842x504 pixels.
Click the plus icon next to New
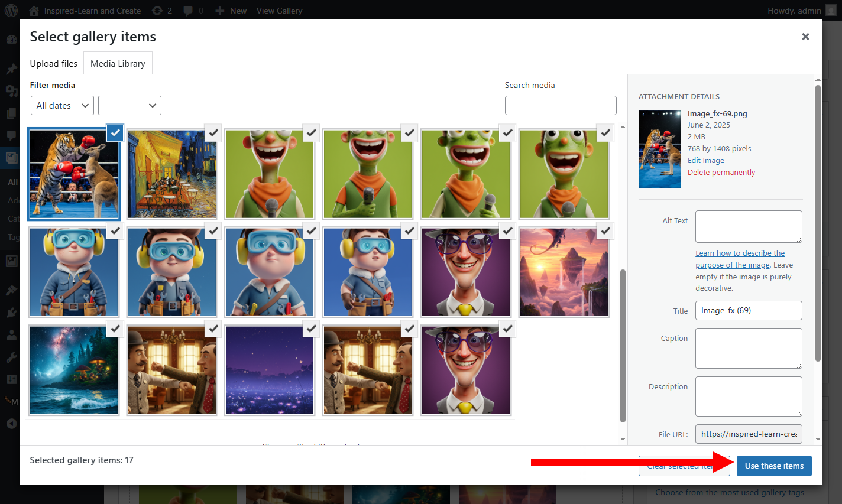(x=220, y=11)
